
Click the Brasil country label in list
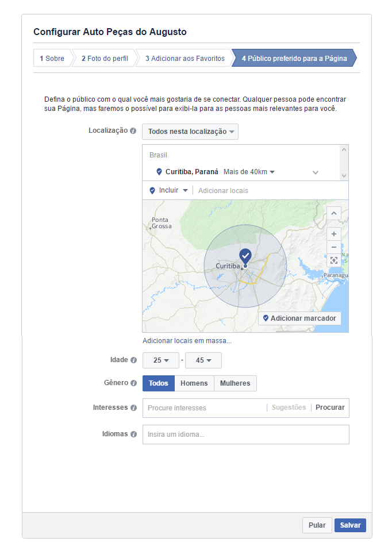[x=158, y=155]
